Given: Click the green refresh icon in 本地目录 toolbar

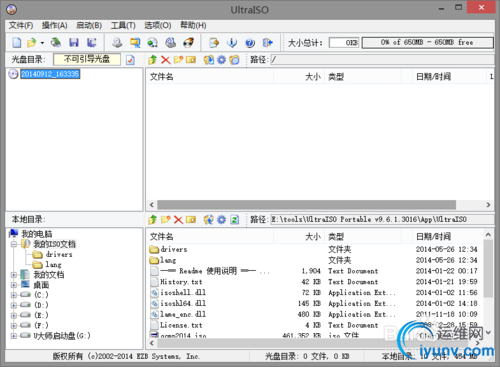Looking at the screenshot, I should pyautogui.click(x=235, y=220).
